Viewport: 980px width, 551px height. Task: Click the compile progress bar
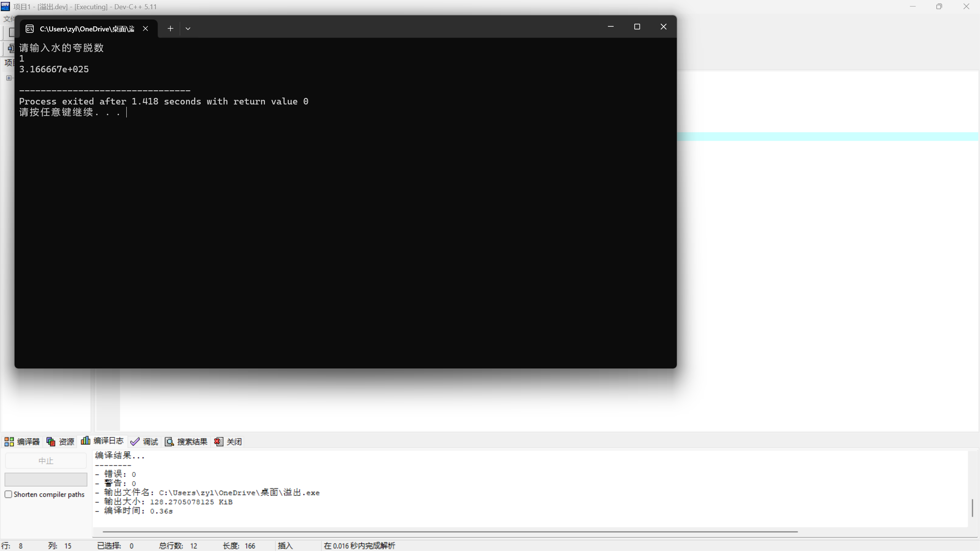46,479
